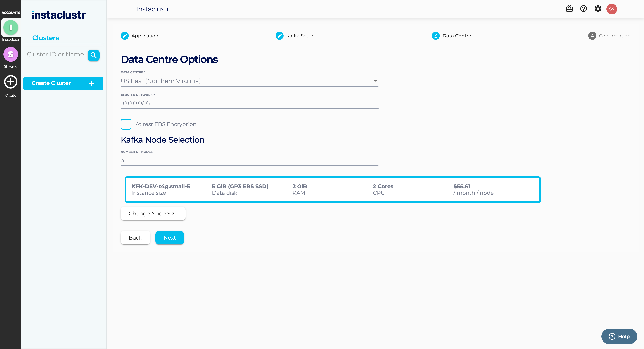Open the help question mark icon in the header
The height and width of the screenshot is (349, 644).
tap(583, 9)
